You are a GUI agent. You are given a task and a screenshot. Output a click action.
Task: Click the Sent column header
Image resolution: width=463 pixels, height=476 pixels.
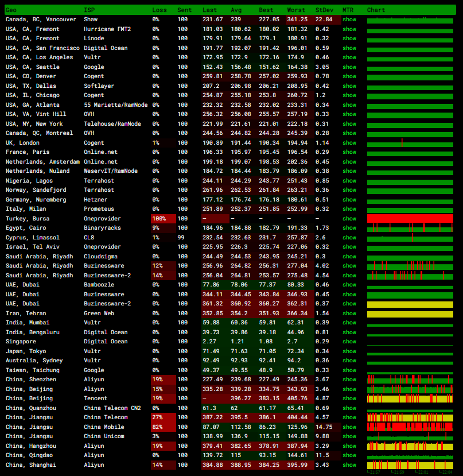click(x=185, y=10)
